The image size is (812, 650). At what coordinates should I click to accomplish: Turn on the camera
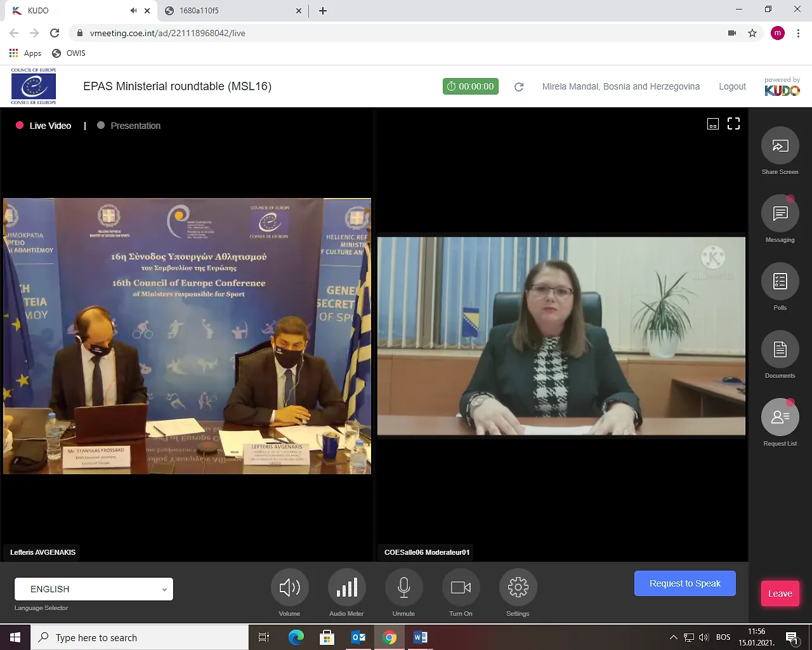[x=461, y=588]
